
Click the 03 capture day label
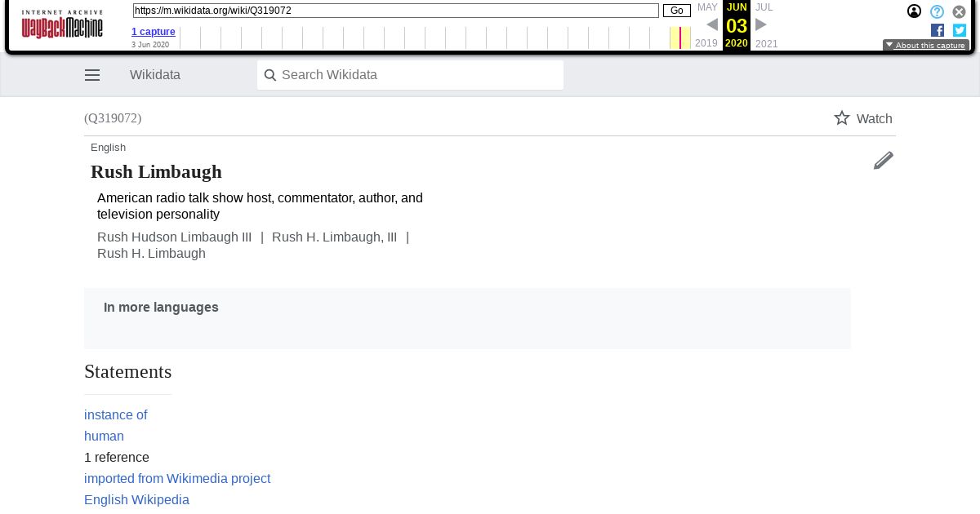[737, 25]
